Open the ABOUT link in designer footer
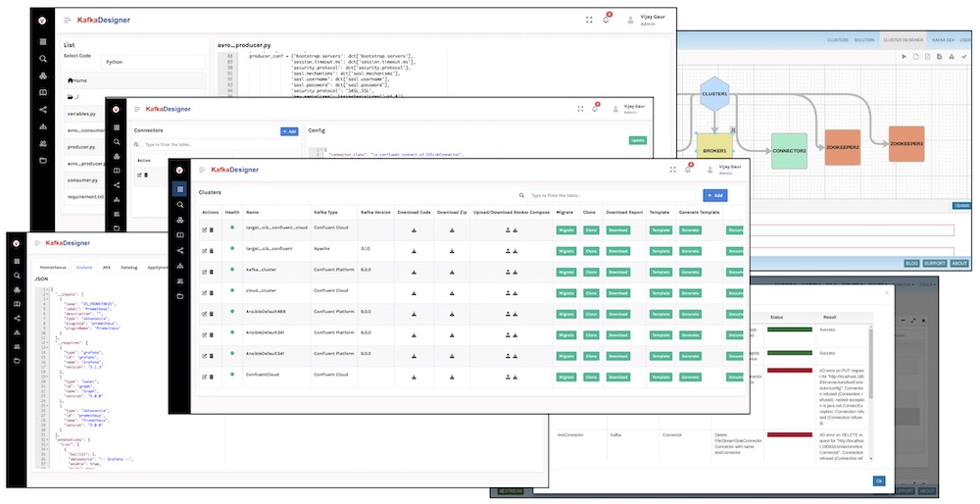This screenshot has height=504, width=980. click(959, 263)
